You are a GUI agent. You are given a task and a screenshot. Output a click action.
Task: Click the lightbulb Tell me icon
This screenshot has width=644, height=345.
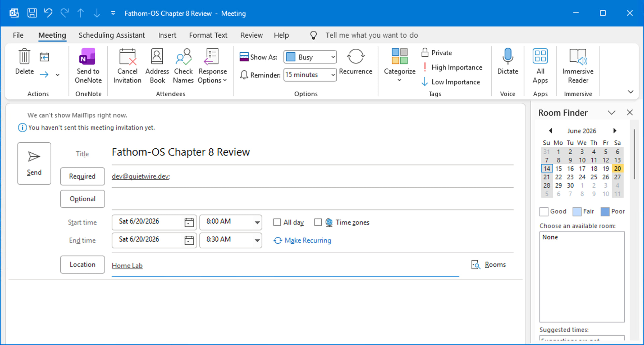313,35
